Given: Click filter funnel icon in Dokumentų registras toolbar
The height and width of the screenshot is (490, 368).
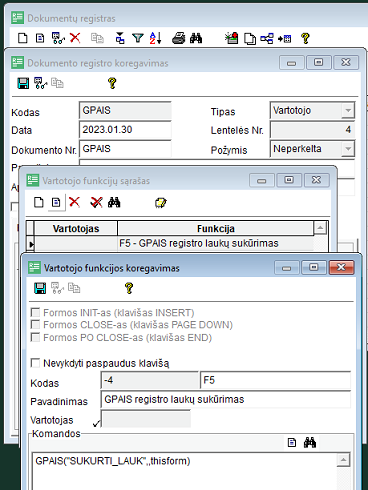Looking at the screenshot, I should (138, 38).
